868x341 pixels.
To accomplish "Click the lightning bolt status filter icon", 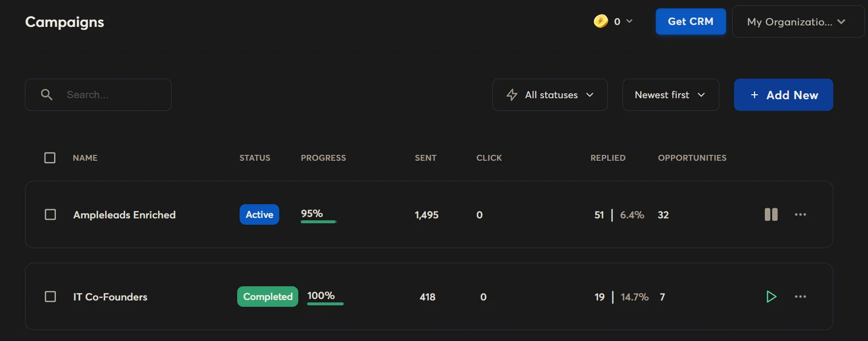I will [x=512, y=95].
